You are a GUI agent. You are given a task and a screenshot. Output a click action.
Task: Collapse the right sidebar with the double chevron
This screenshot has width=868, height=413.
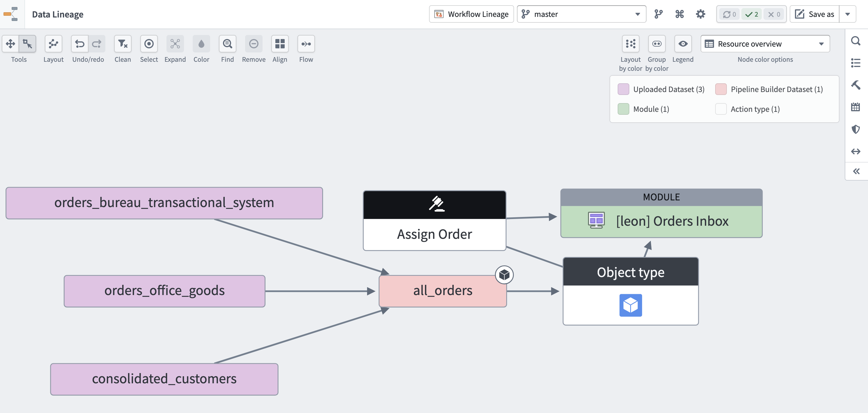pyautogui.click(x=856, y=171)
